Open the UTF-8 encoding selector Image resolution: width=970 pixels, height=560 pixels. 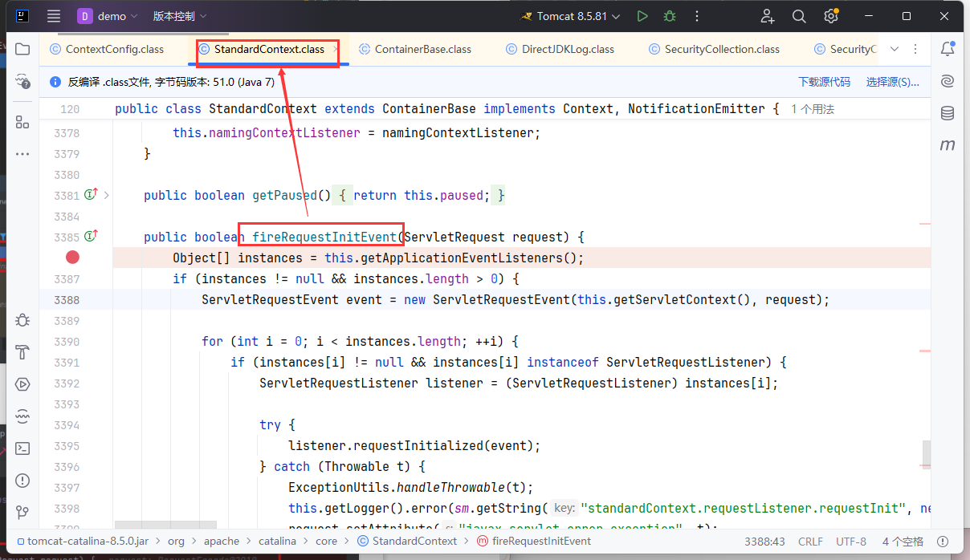852,542
